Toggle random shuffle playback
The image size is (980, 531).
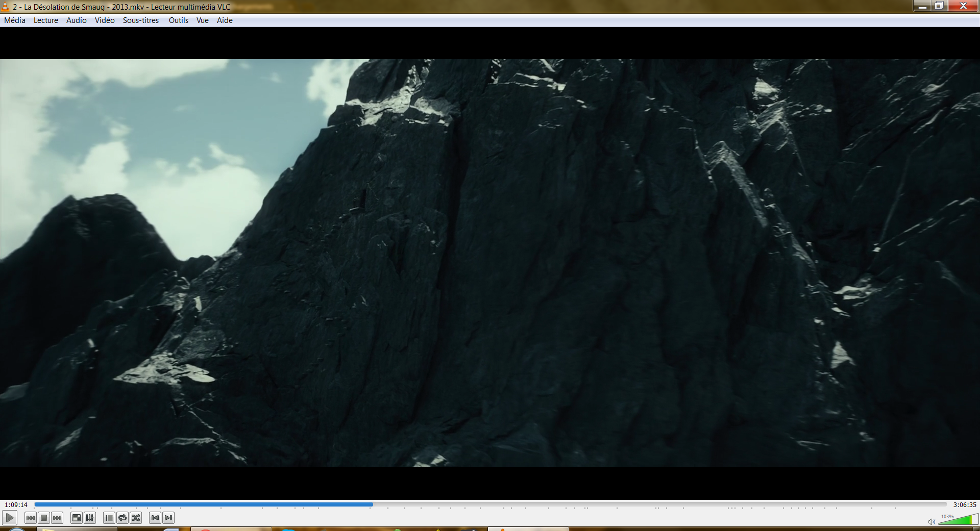click(x=136, y=518)
